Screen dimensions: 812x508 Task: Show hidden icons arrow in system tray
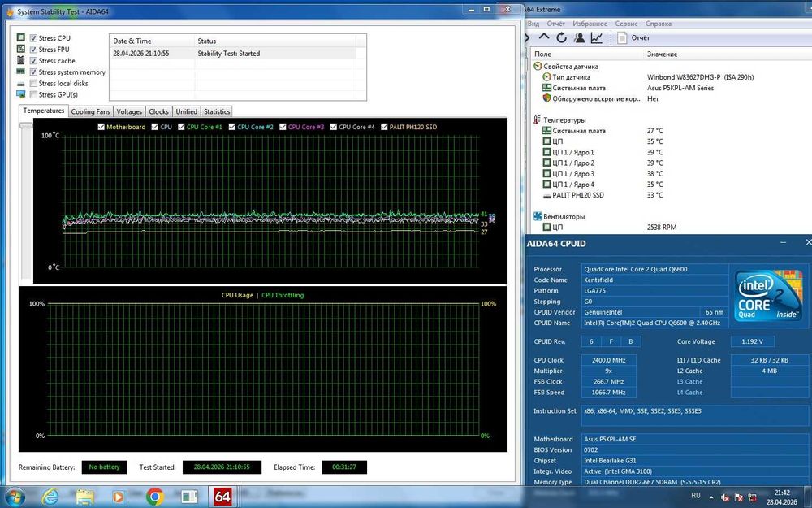(711, 497)
